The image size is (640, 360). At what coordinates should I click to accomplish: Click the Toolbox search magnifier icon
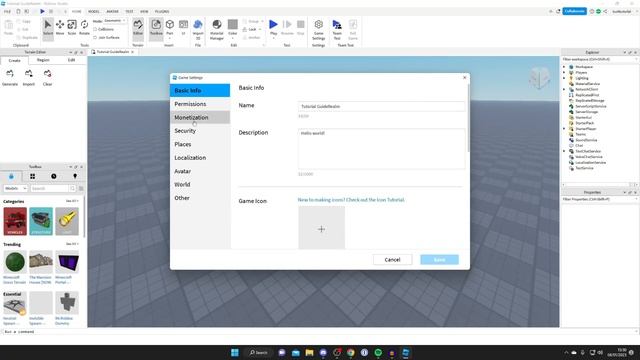pyautogui.click(x=73, y=188)
